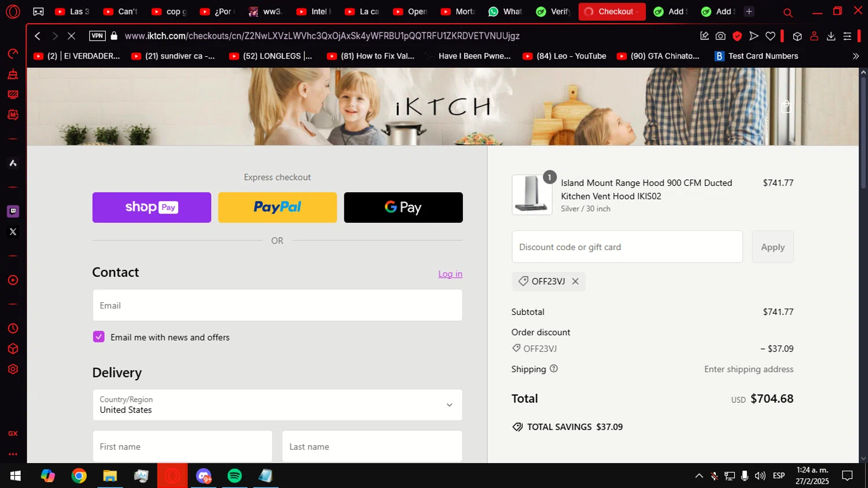Show more bookmarks with double chevron
This screenshot has height=488, width=868.
tap(856, 56)
